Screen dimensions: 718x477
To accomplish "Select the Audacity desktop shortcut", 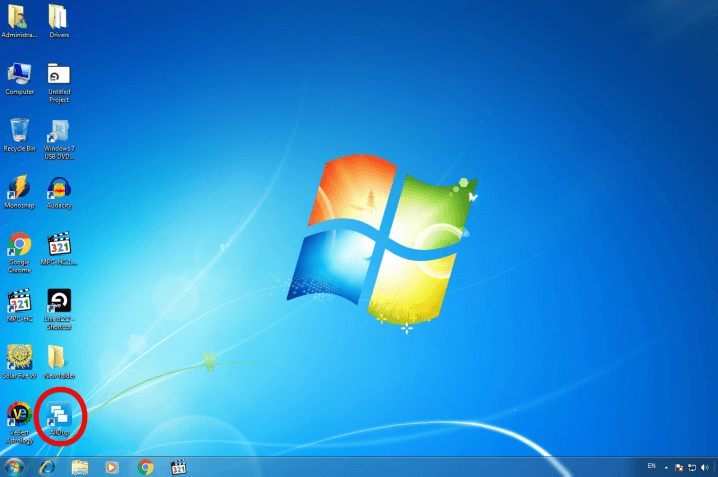I will coord(59,192).
